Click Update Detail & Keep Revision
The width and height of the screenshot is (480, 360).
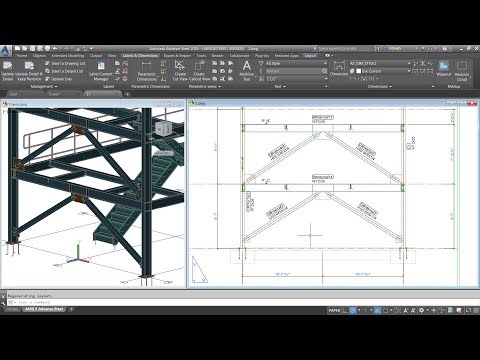(x=29, y=71)
